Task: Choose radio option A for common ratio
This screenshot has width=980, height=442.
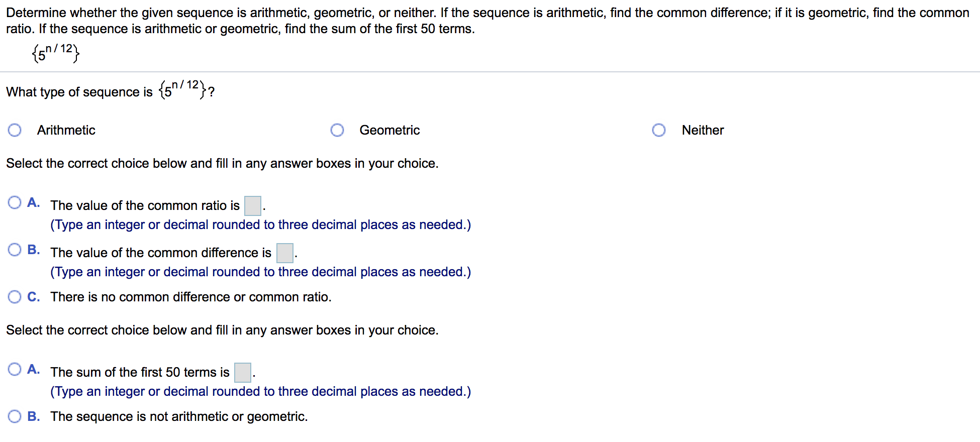Action: point(15,202)
